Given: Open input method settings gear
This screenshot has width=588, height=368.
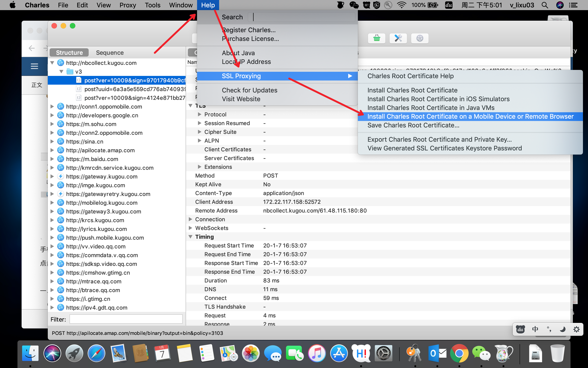Looking at the screenshot, I should 576,329.
